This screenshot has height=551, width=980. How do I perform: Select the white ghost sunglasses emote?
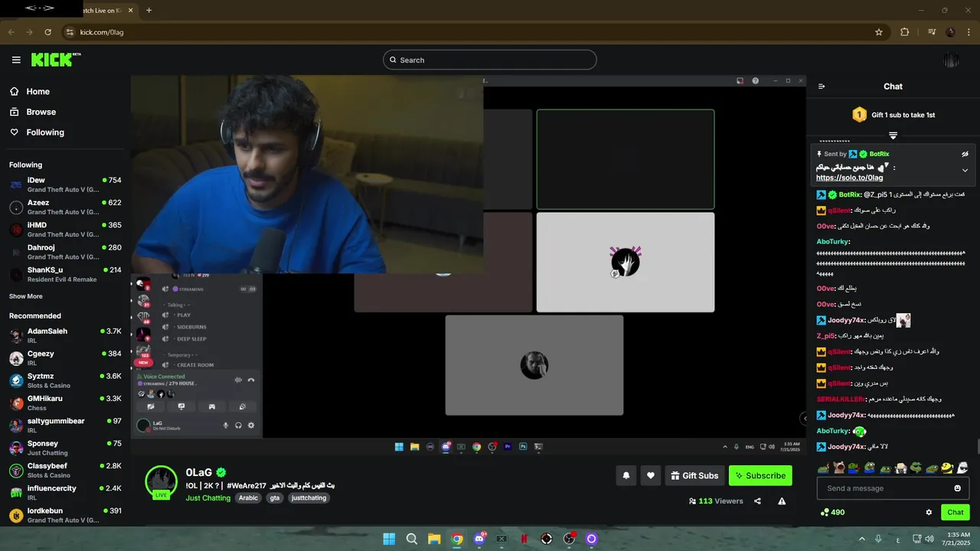(963, 468)
